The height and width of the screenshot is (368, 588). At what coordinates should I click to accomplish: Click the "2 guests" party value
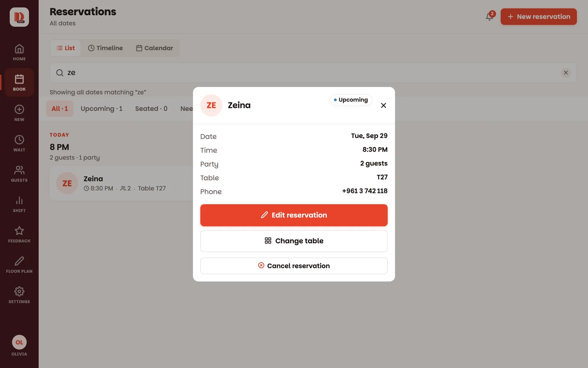(x=374, y=163)
